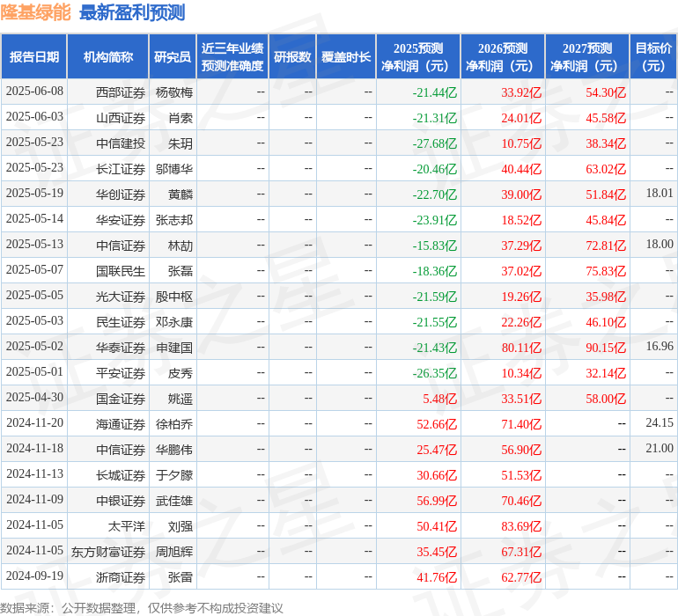Click the 2026预测净利润 column header
This screenshot has width=678, height=616.
pos(503,57)
